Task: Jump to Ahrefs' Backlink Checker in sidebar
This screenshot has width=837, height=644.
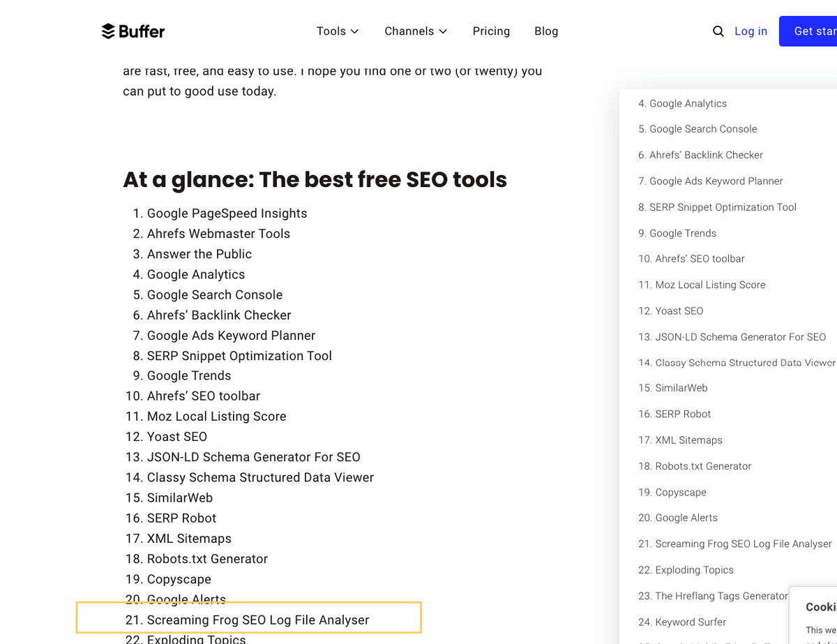Action: 700,155
